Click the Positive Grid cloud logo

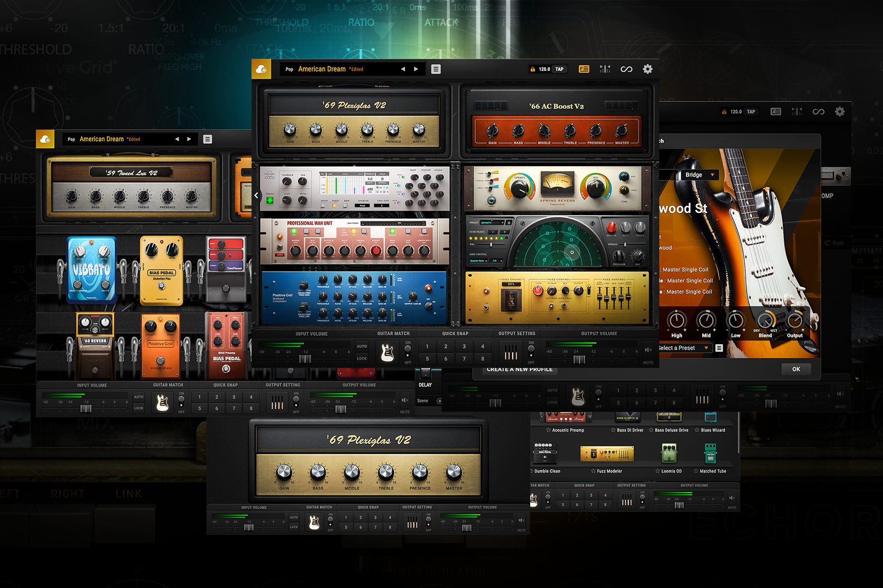pos(260,69)
